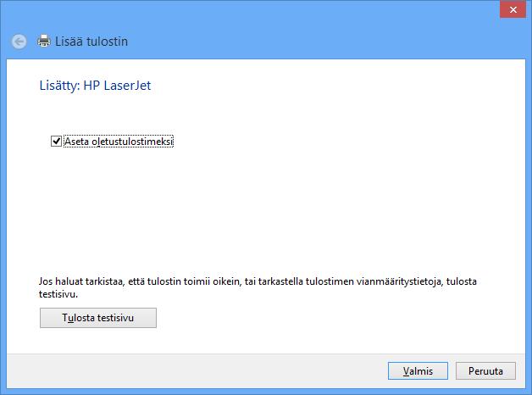532x395 pixels.
Task: Click the word vianmääritystietoja in the description
Action: [x=399, y=281]
